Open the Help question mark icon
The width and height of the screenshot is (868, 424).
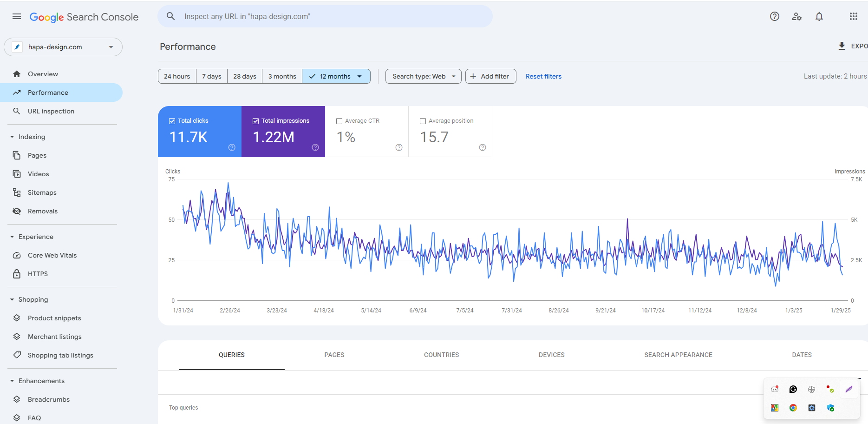(x=775, y=16)
